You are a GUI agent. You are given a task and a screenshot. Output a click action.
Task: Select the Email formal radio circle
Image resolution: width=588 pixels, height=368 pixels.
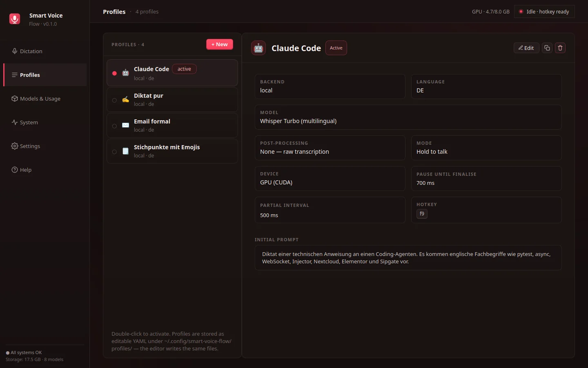click(114, 126)
